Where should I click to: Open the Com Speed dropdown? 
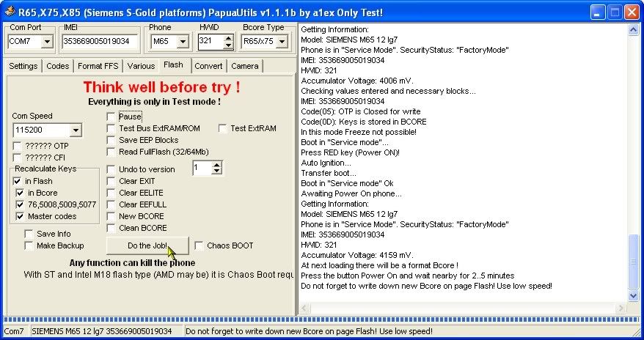coord(76,130)
